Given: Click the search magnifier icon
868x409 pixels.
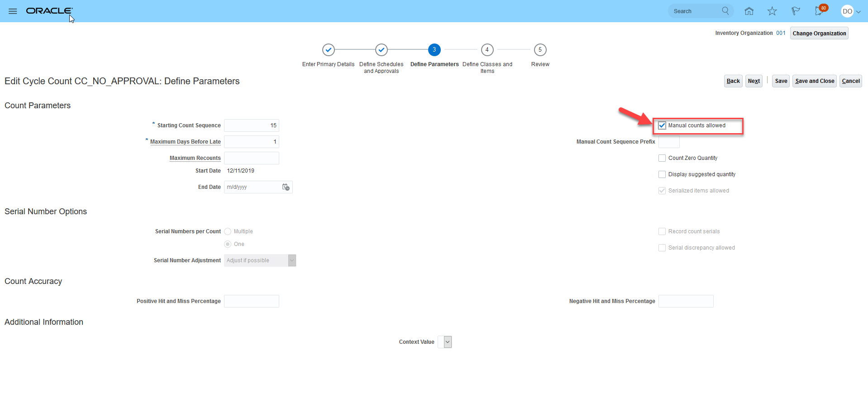Looking at the screenshot, I should 725,11.
